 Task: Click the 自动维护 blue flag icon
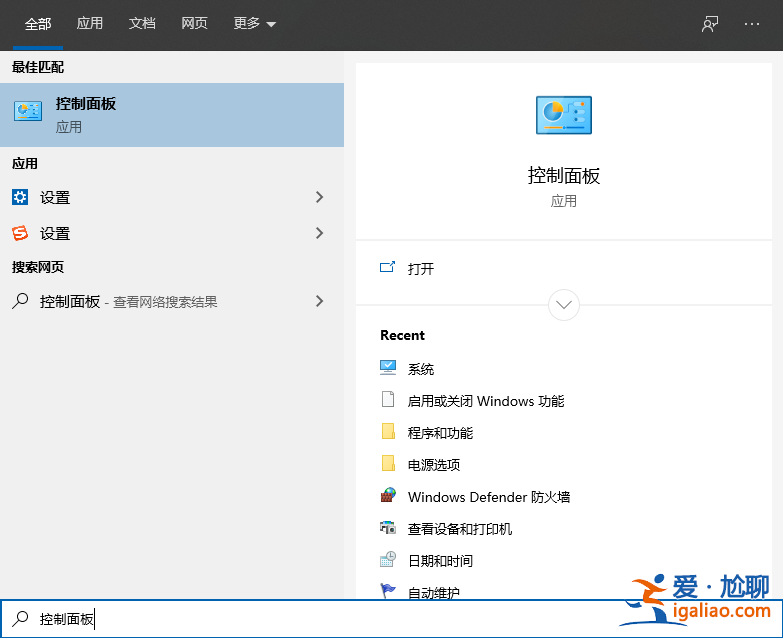click(x=388, y=591)
